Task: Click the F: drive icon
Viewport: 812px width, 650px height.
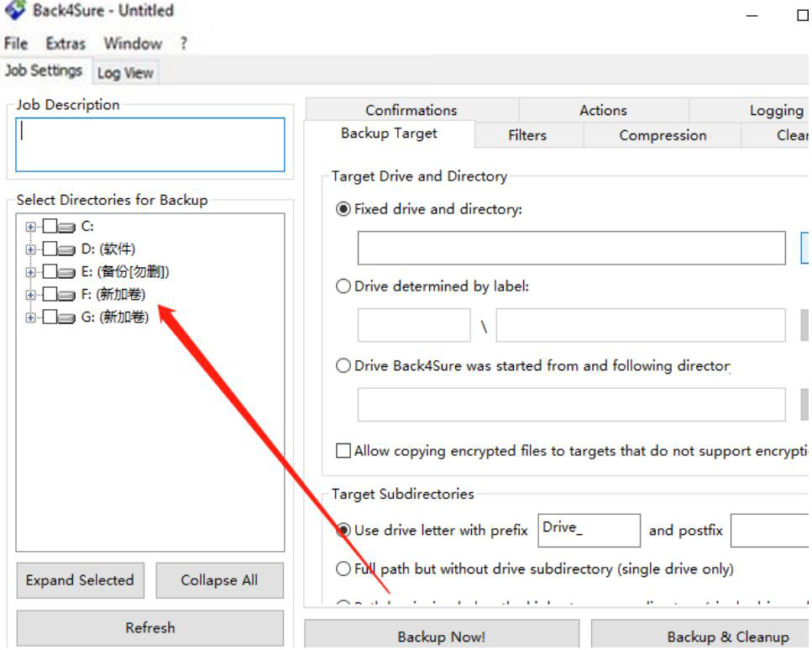Action: point(66,296)
